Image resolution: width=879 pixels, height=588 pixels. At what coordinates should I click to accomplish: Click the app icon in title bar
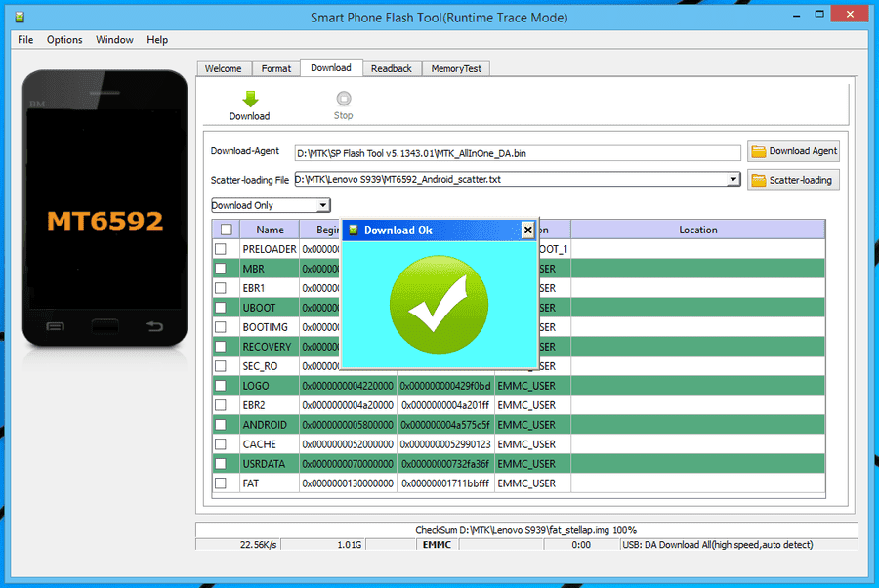coord(21,18)
